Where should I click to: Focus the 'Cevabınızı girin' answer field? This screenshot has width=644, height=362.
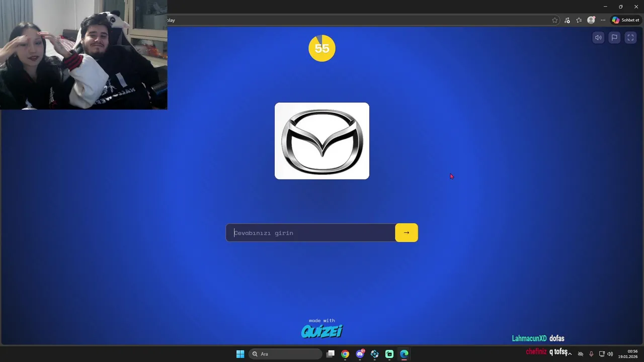click(x=310, y=233)
